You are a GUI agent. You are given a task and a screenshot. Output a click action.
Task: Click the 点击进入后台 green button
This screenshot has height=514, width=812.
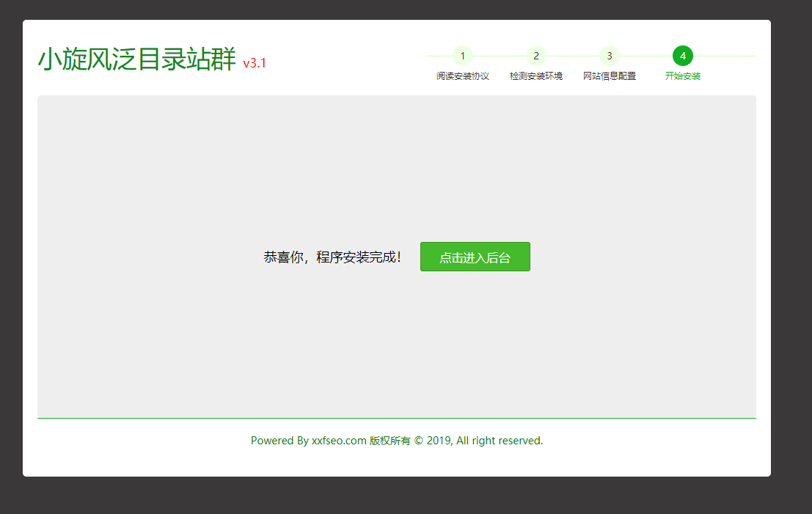coord(475,257)
